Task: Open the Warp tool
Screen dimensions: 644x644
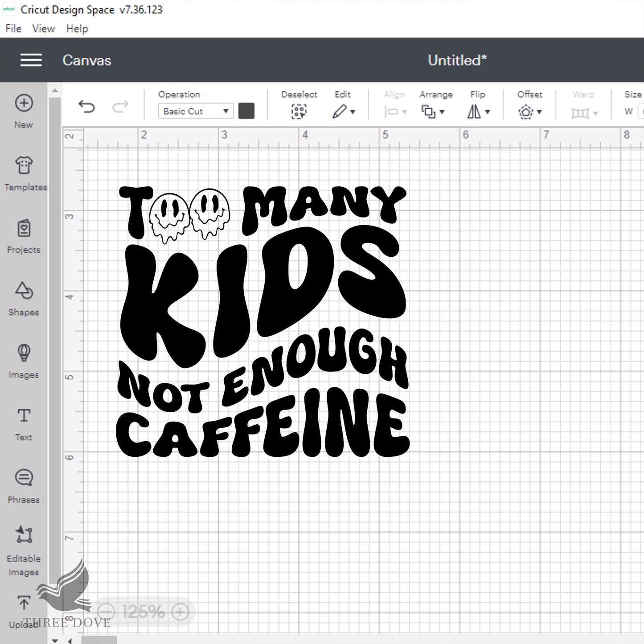Action: [584, 113]
